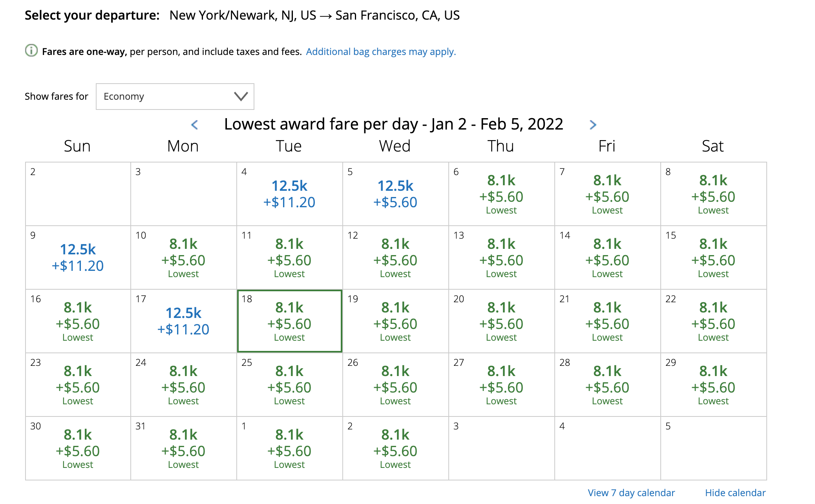Select January 31 lowest fare
The height and width of the screenshot is (504, 815).
pos(183,448)
